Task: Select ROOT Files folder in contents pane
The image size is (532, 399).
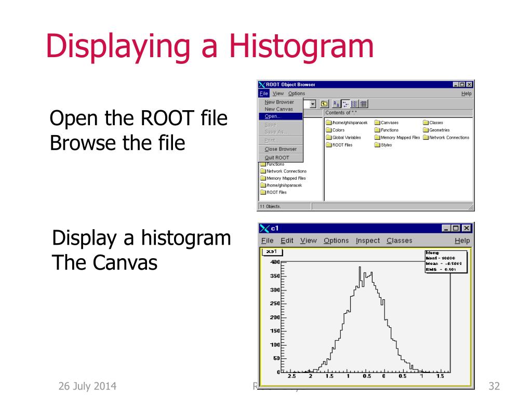Action: coord(339,145)
